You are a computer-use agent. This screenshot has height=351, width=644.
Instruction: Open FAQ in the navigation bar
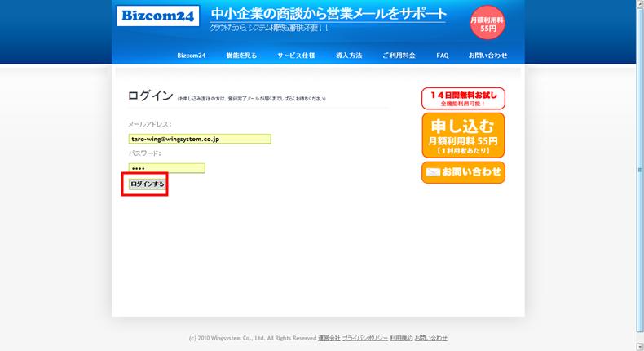click(443, 56)
